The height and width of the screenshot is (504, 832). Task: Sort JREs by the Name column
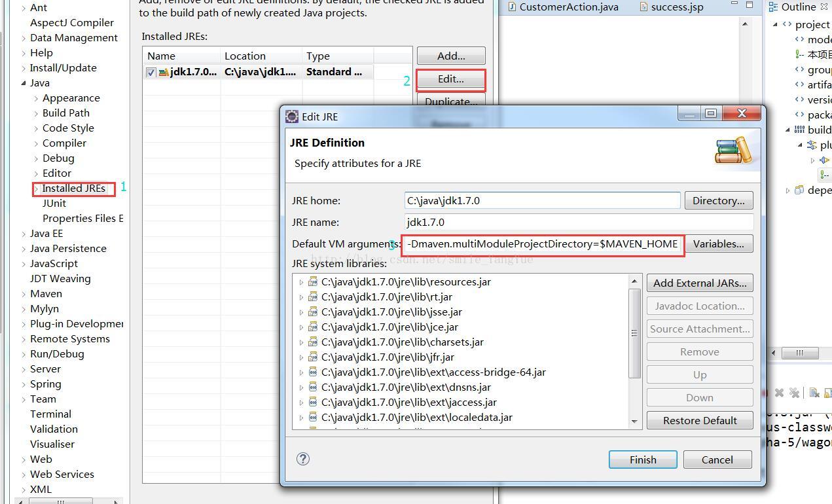coord(181,56)
